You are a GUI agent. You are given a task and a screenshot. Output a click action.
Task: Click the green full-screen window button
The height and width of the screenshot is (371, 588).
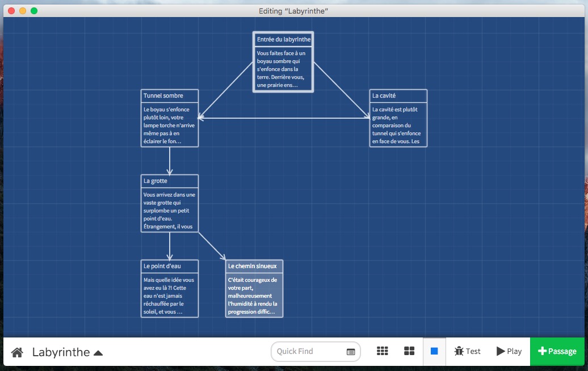point(34,11)
